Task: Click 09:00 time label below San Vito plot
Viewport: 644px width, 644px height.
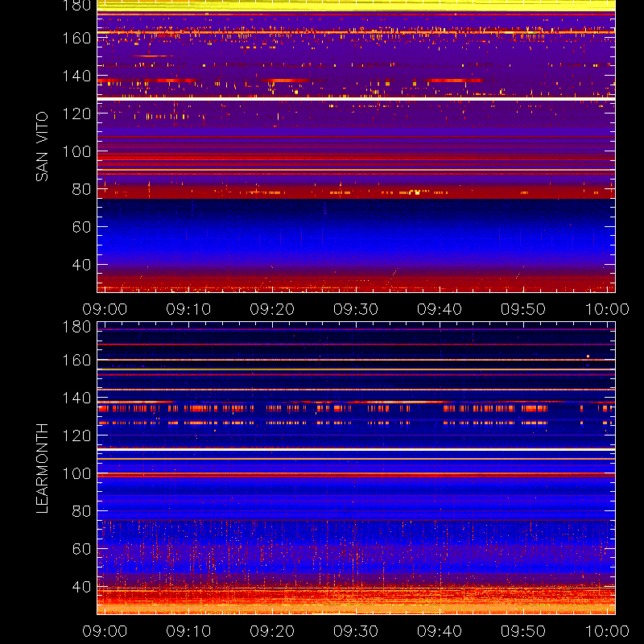Action: click(105, 309)
